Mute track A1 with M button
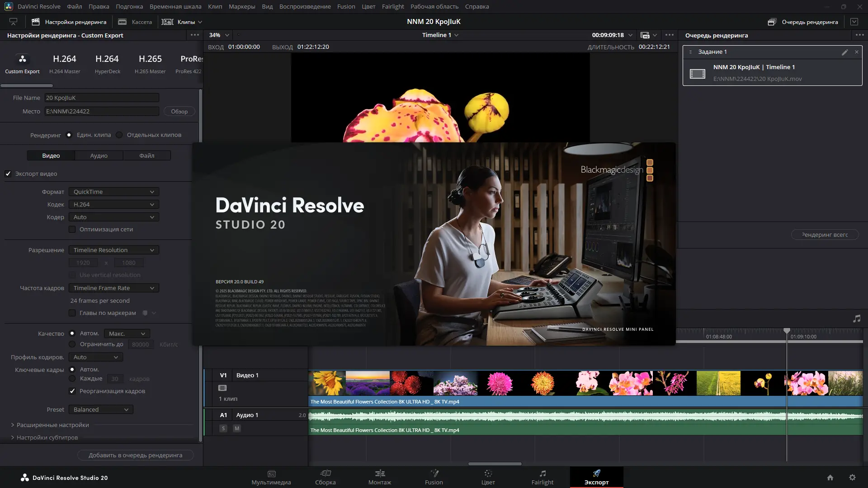Screen dimensions: 868x488 click(237, 428)
